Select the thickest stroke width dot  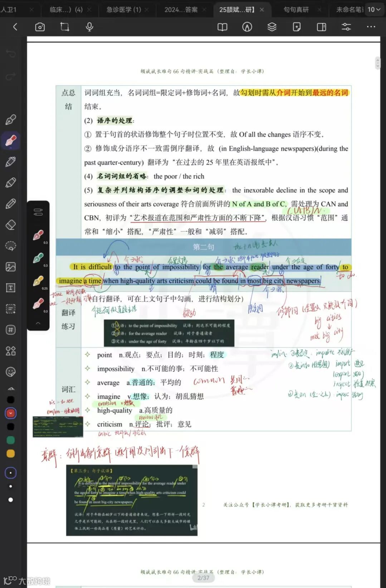[x=11, y=500]
